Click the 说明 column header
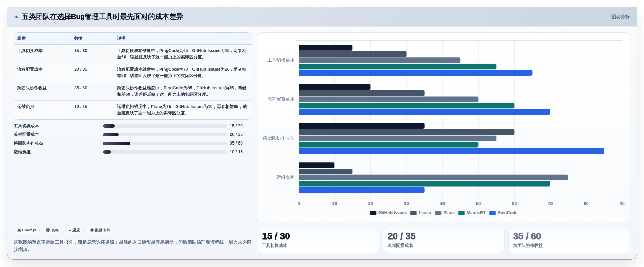 point(121,38)
